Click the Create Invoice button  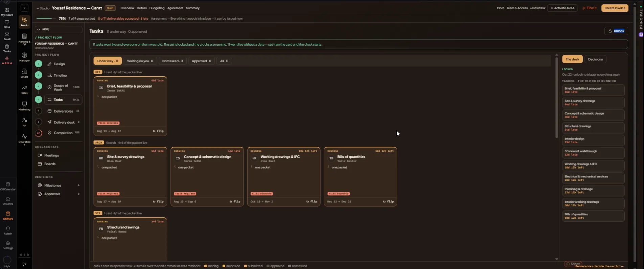pos(615,8)
